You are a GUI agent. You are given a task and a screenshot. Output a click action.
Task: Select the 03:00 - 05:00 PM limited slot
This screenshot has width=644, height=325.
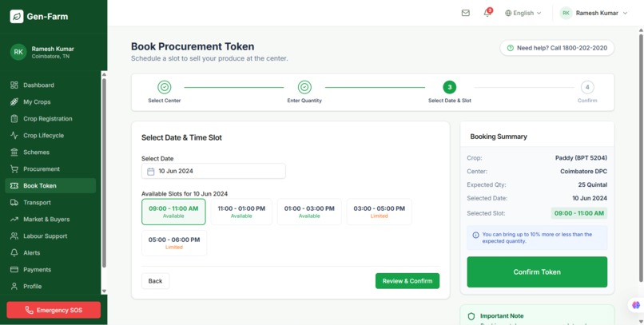coord(379,212)
